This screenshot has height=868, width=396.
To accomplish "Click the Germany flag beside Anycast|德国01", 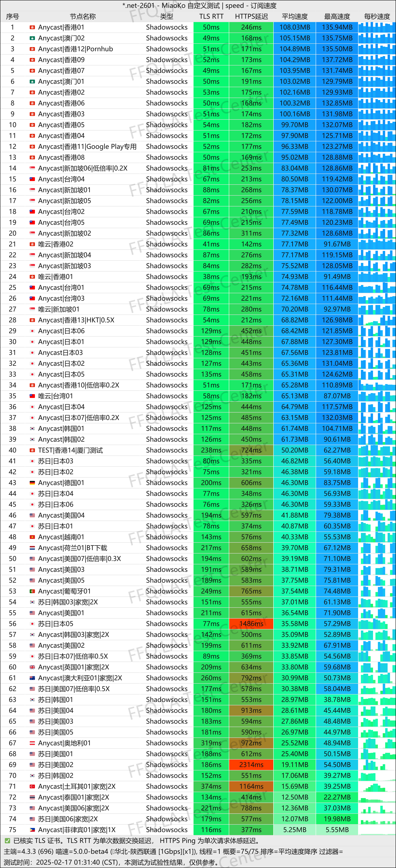I will click(32, 483).
